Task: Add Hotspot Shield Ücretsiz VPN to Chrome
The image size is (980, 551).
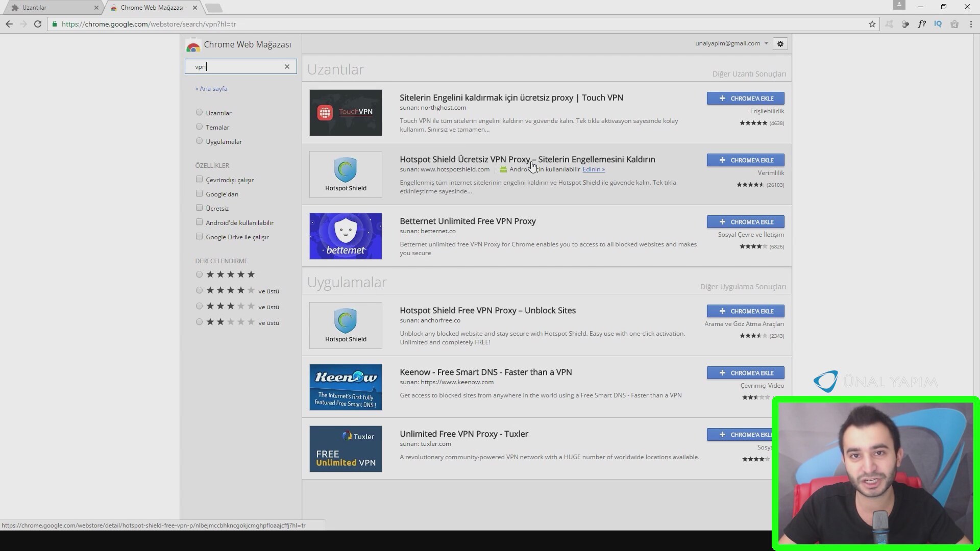Action: click(745, 160)
